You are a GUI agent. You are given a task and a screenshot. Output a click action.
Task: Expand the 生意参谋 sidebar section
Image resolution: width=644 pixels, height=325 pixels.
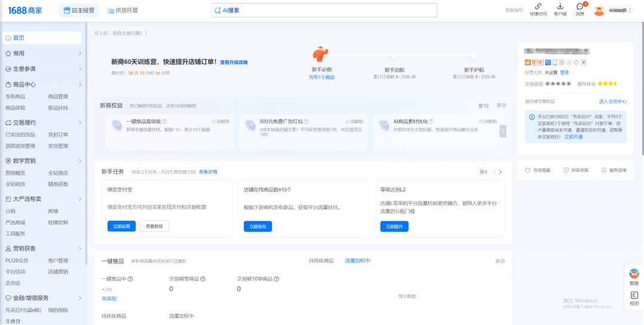[x=80, y=69]
